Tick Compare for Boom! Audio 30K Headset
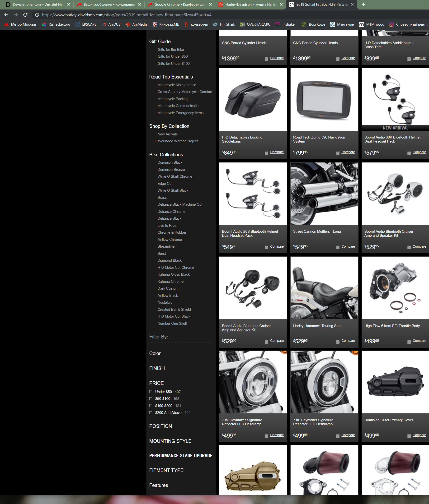The image size is (429, 504). (409, 153)
